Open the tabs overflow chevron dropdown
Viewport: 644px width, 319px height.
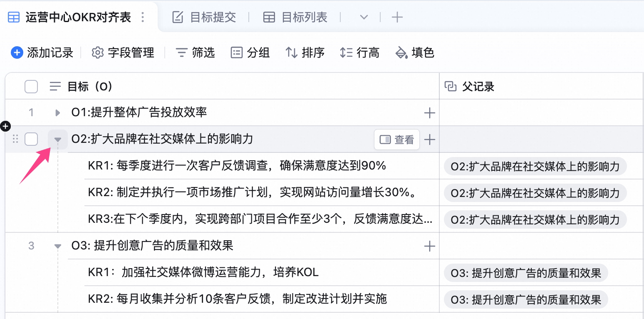(364, 17)
